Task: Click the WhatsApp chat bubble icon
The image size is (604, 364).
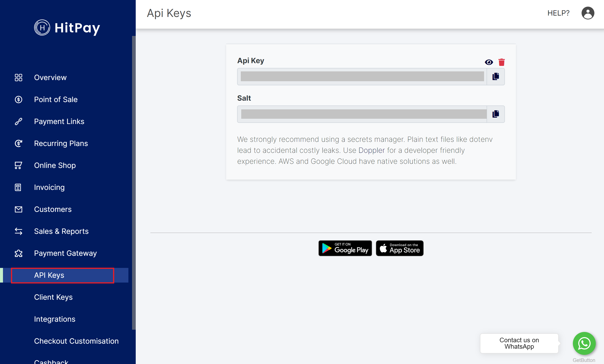Action: [x=584, y=343]
